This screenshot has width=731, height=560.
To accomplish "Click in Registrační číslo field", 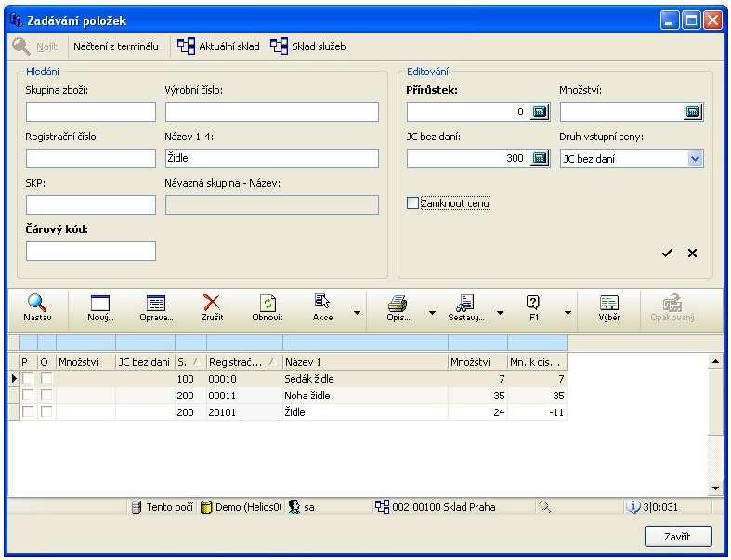I will point(90,158).
